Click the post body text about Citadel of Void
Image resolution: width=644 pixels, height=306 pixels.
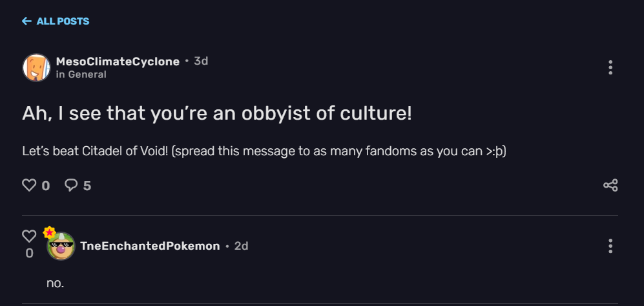pyautogui.click(x=264, y=151)
